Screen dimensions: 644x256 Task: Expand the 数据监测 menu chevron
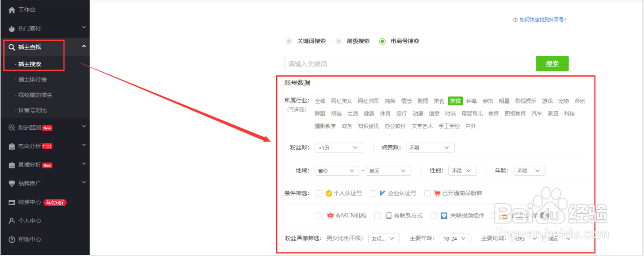tap(84, 127)
